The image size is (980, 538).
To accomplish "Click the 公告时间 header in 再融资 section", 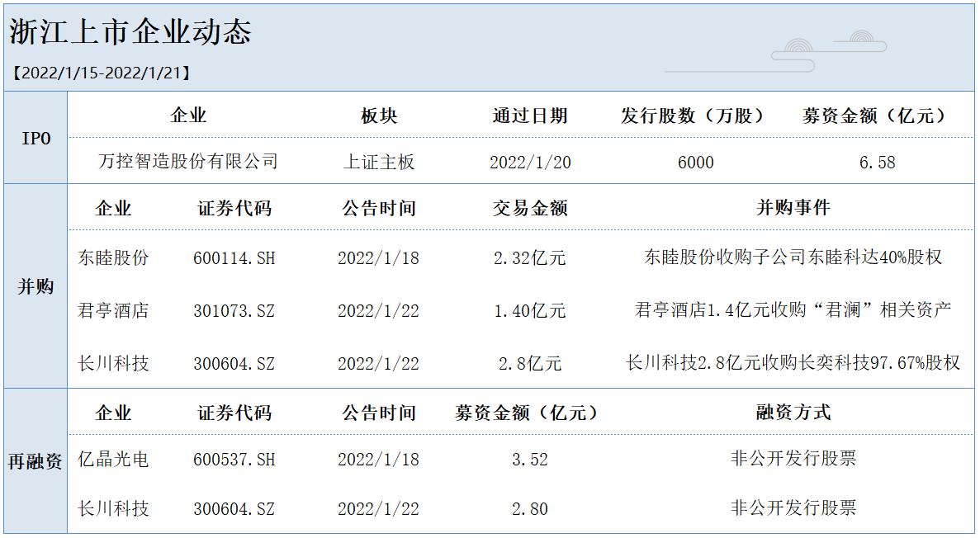I will [379, 413].
